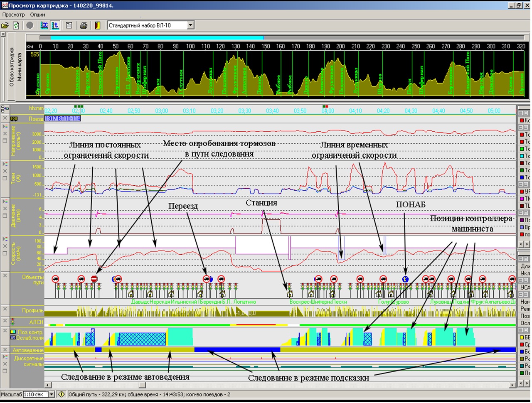
Task: Click the refresh document toolbar icon
Action: click(16, 25)
